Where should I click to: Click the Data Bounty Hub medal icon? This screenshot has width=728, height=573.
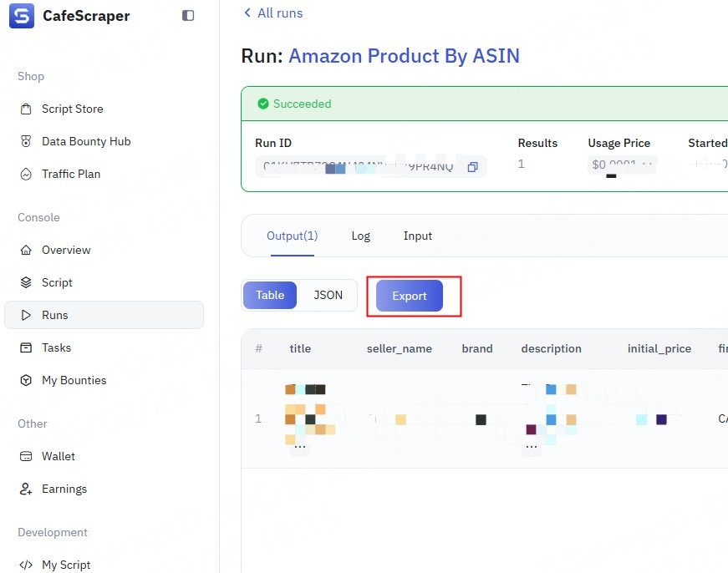pos(26,141)
